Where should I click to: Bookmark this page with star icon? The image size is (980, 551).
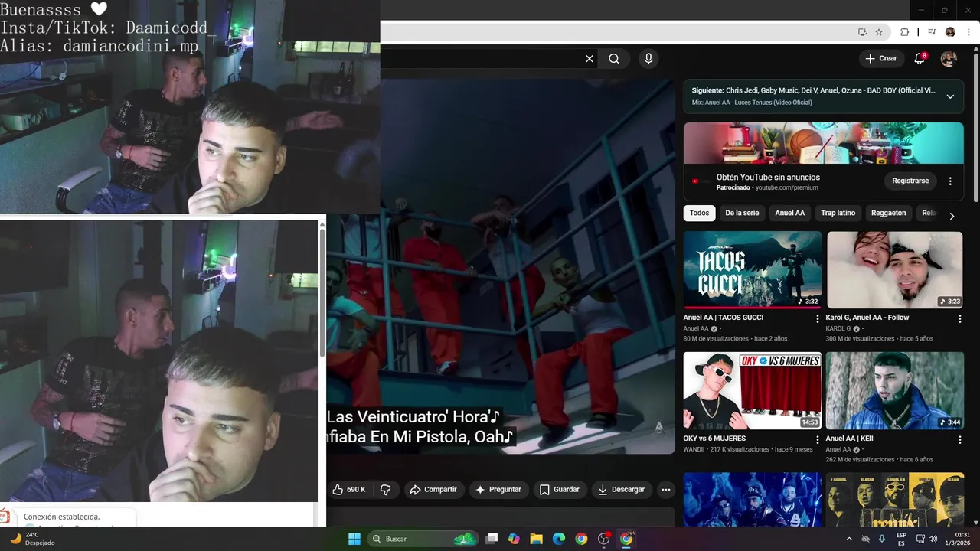point(879,32)
